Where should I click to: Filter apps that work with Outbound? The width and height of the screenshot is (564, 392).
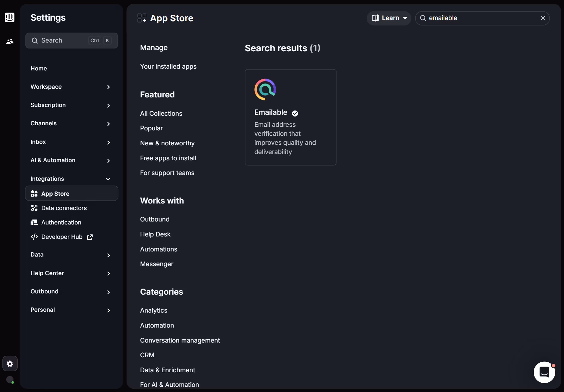click(x=155, y=219)
